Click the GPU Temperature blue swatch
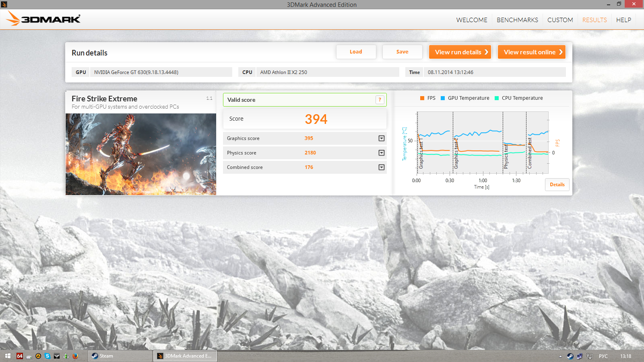Viewport: 644px width, 362px height. pos(443,98)
